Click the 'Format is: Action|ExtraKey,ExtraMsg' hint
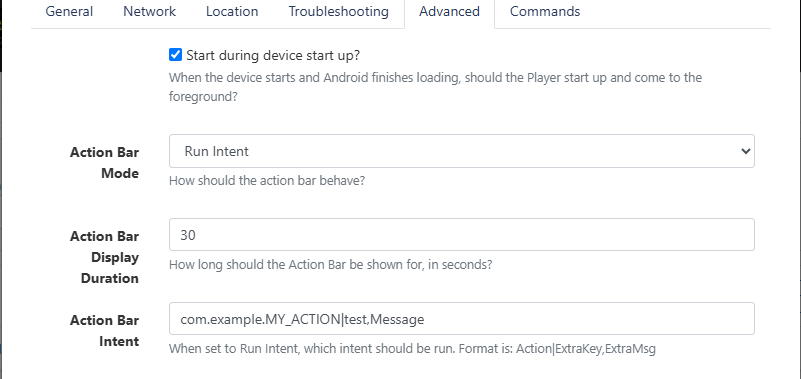 (x=557, y=349)
